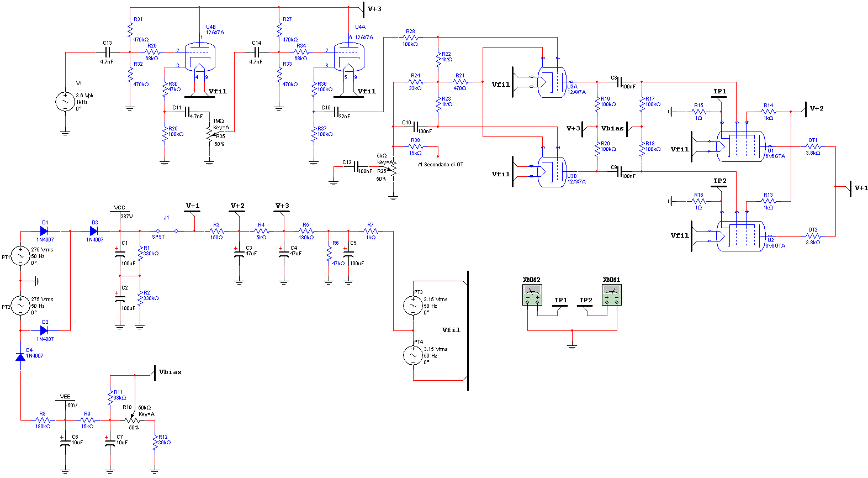Click the VCC 387V net label
Viewport: 868px width, 478px height.
120,208
